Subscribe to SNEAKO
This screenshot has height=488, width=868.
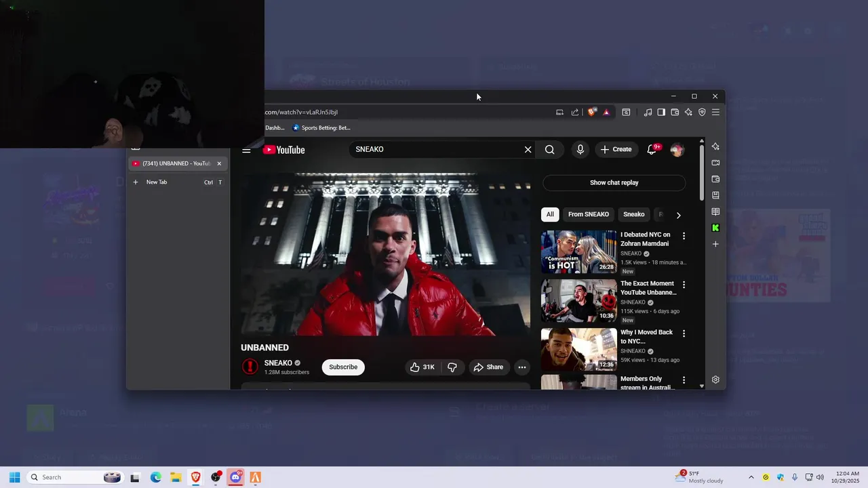343,367
